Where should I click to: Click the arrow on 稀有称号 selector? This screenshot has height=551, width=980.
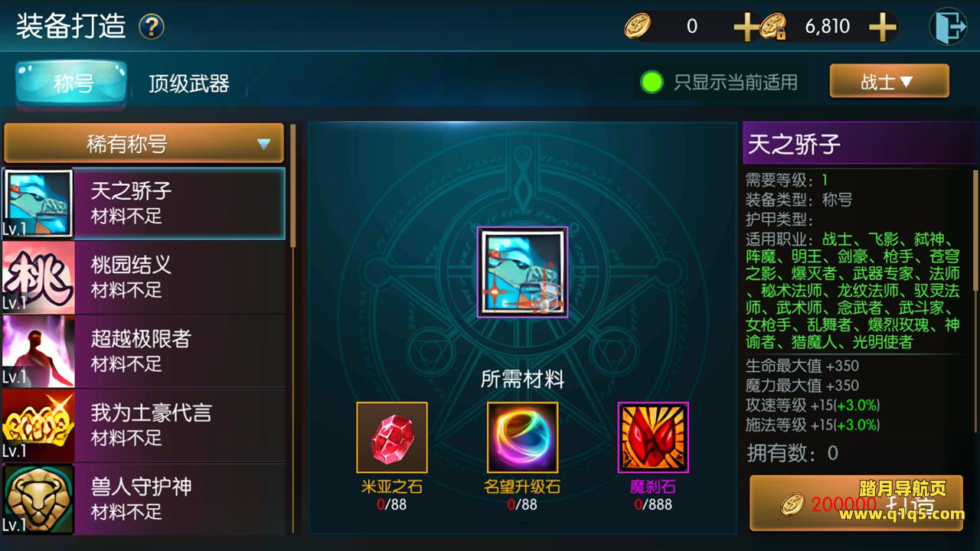264,144
